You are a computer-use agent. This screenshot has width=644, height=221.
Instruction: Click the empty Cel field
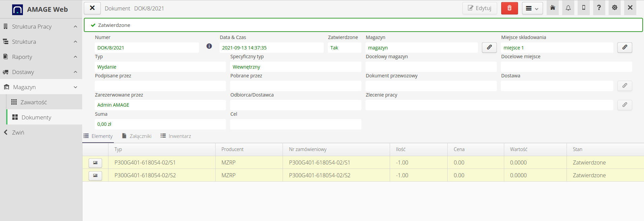(x=296, y=124)
